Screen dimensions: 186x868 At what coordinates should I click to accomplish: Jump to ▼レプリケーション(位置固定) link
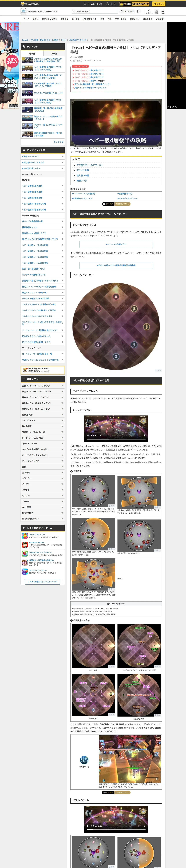[x=83, y=194]
